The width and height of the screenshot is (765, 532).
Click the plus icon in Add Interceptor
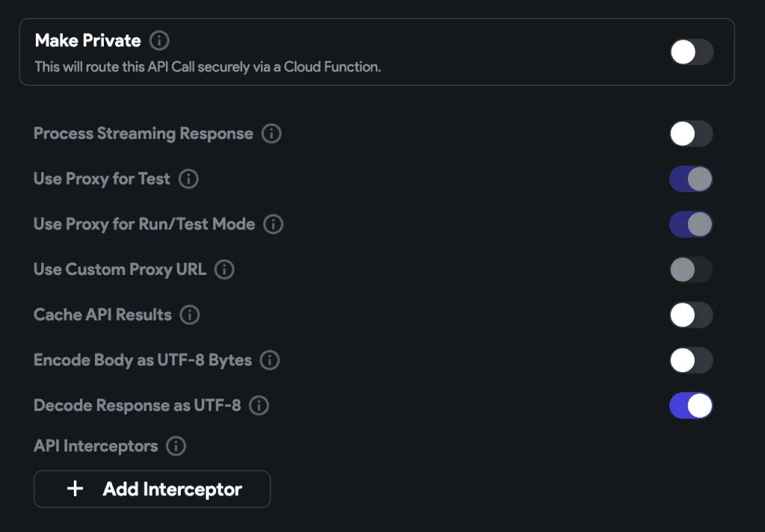[x=75, y=489]
